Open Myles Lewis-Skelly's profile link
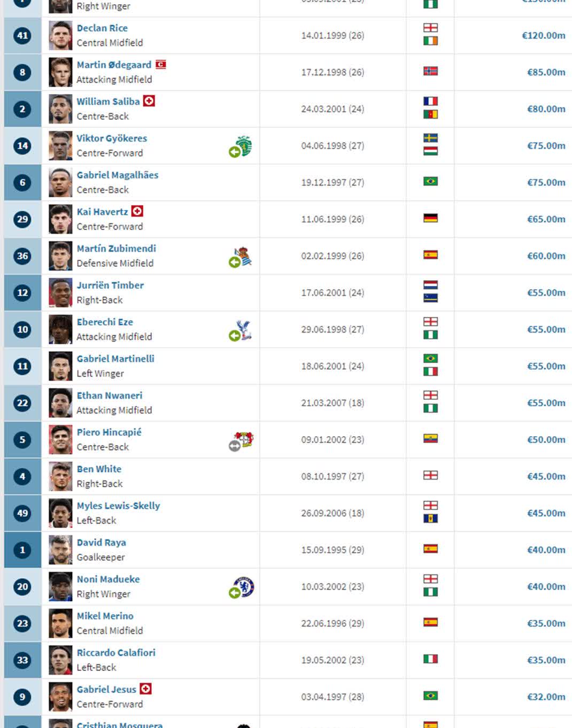Screen dimensions: 572x728 click(x=118, y=506)
